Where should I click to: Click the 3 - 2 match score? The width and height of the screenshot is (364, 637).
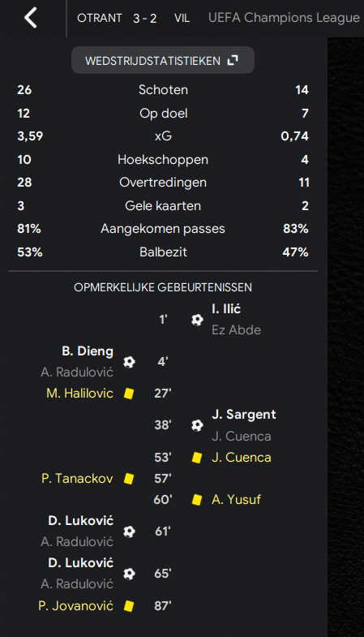pos(145,19)
